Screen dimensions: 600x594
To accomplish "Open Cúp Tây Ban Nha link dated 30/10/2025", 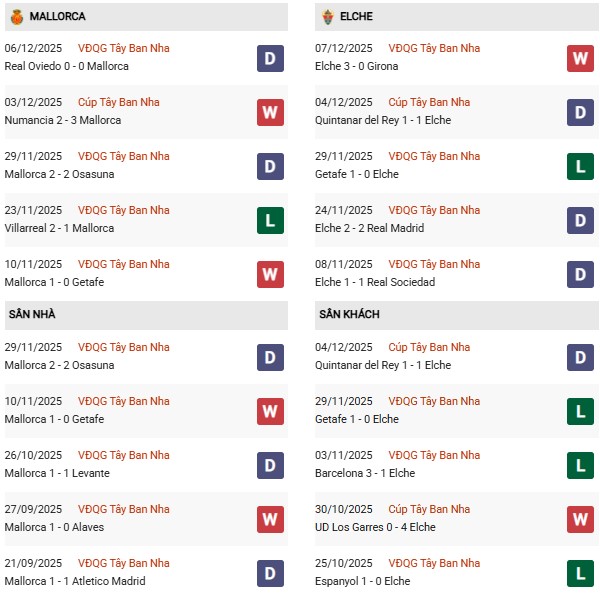I will [429, 509].
